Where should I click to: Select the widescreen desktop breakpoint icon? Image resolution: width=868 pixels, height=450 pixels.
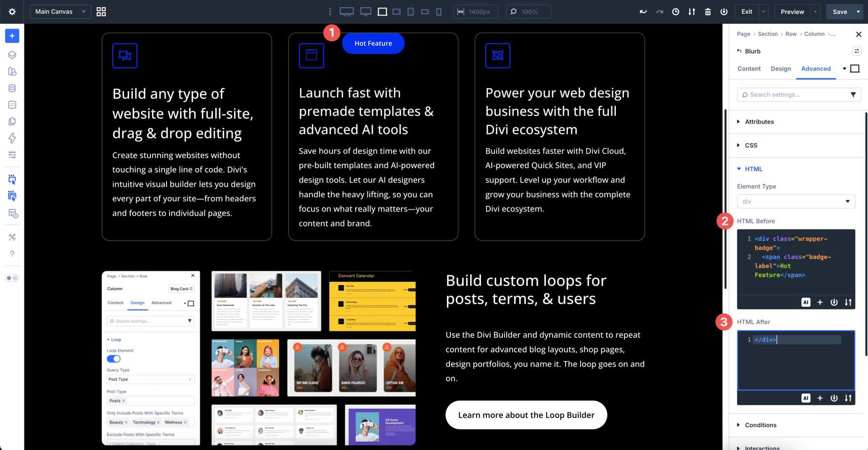pyautogui.click(x=347, y=12)
